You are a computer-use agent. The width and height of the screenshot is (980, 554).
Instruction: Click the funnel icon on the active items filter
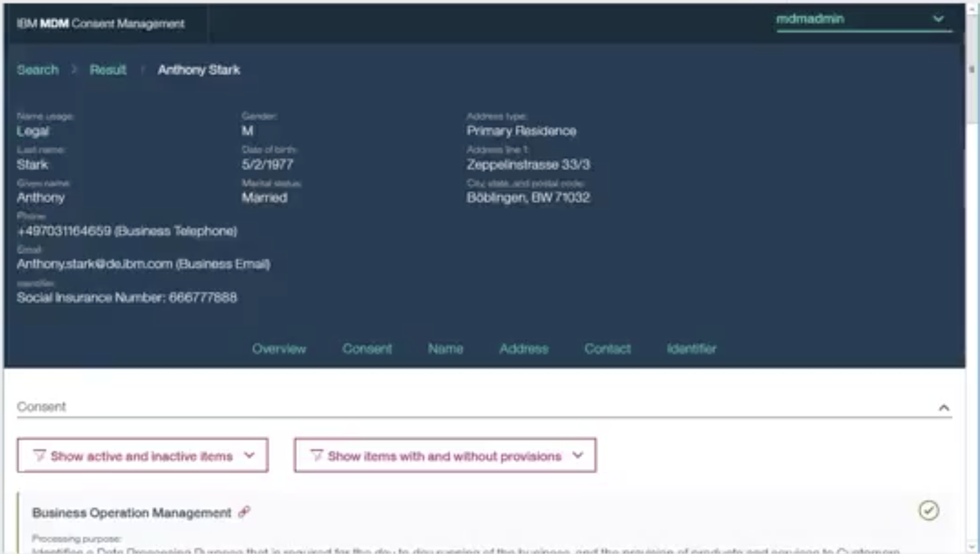pyautogui.click(x=40, y=455)
